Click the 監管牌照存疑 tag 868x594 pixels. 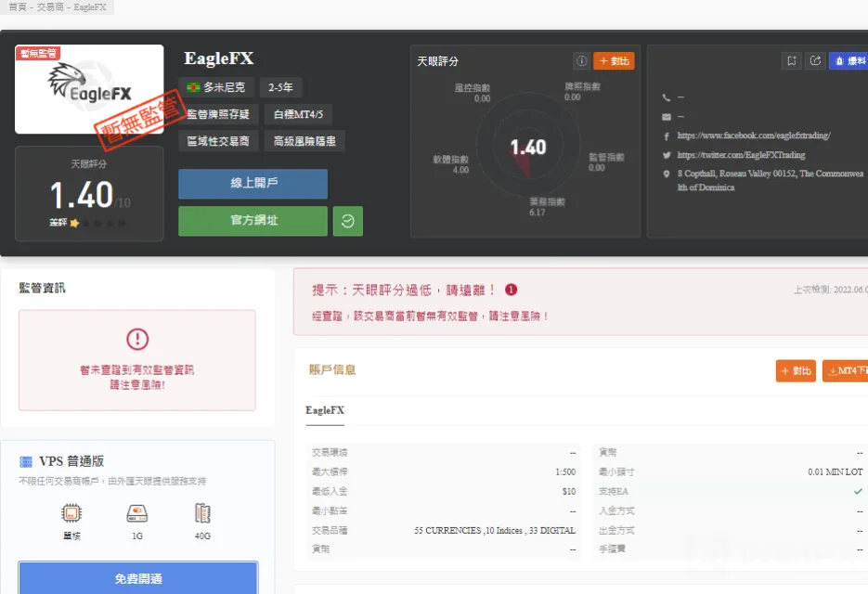(x=218, y=114)
